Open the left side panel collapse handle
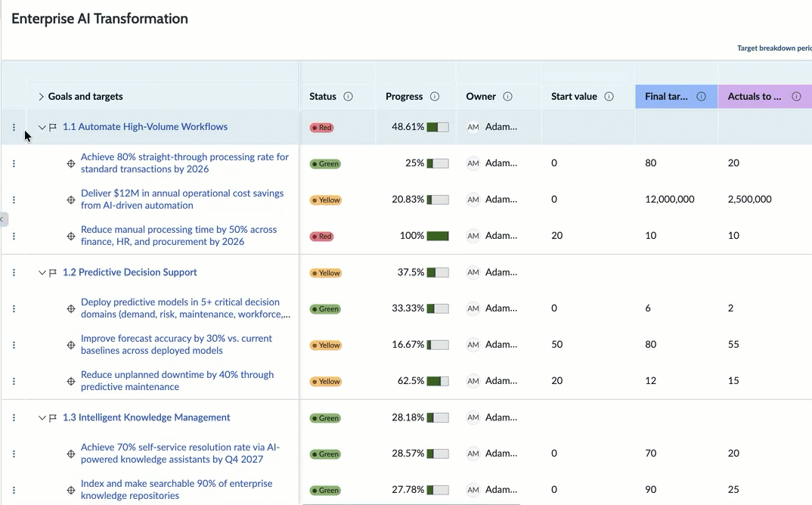Viewport: 812px width, 505px height. (4, 219)
